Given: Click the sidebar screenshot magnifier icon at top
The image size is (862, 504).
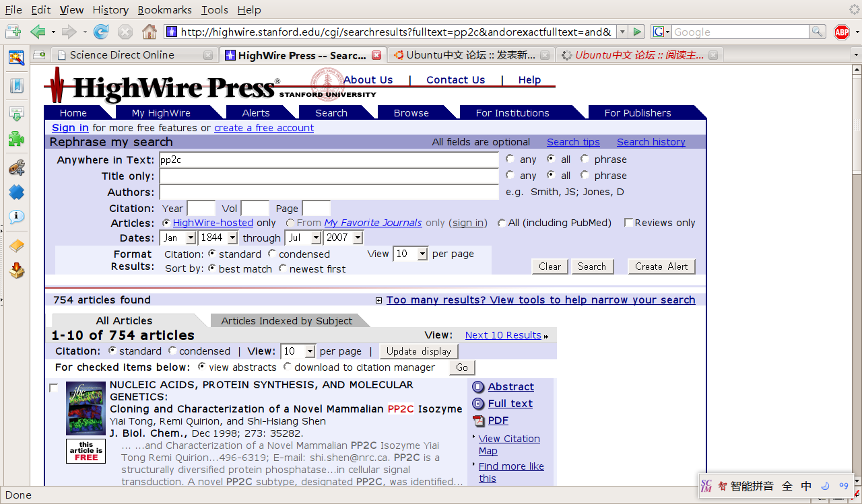Looking at the screenshot, I should pyautogui.click(x=16, y=57).
